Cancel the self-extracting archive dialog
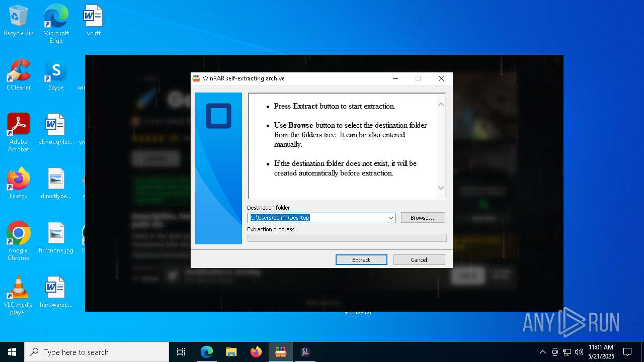The image size is (644, 362). (x=419, y=260)
